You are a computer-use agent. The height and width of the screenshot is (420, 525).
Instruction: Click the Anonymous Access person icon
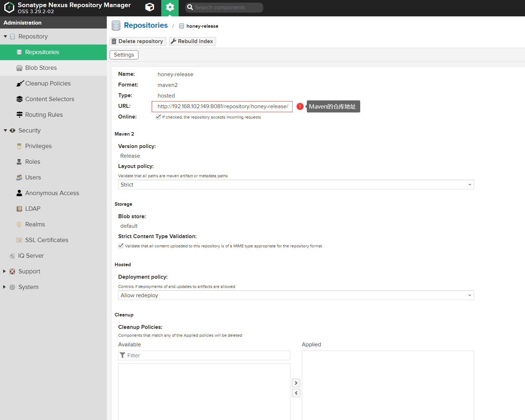19,193
